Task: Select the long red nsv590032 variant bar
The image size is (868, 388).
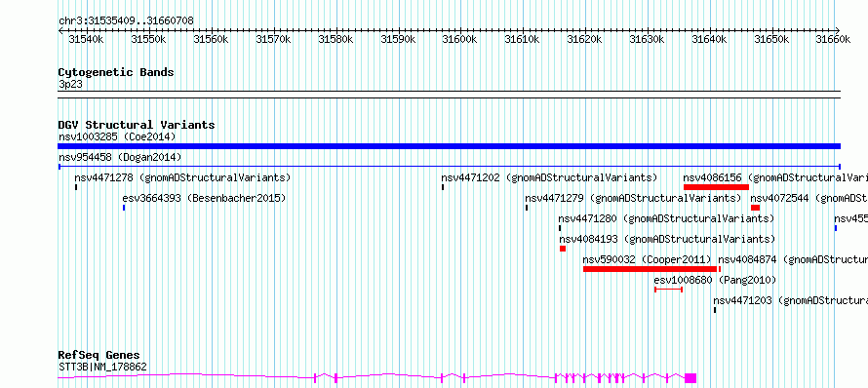Action: (650, 269)
